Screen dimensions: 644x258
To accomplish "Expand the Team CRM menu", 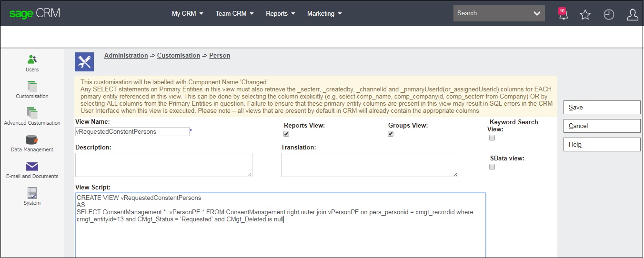I will (x=234, y=13).
